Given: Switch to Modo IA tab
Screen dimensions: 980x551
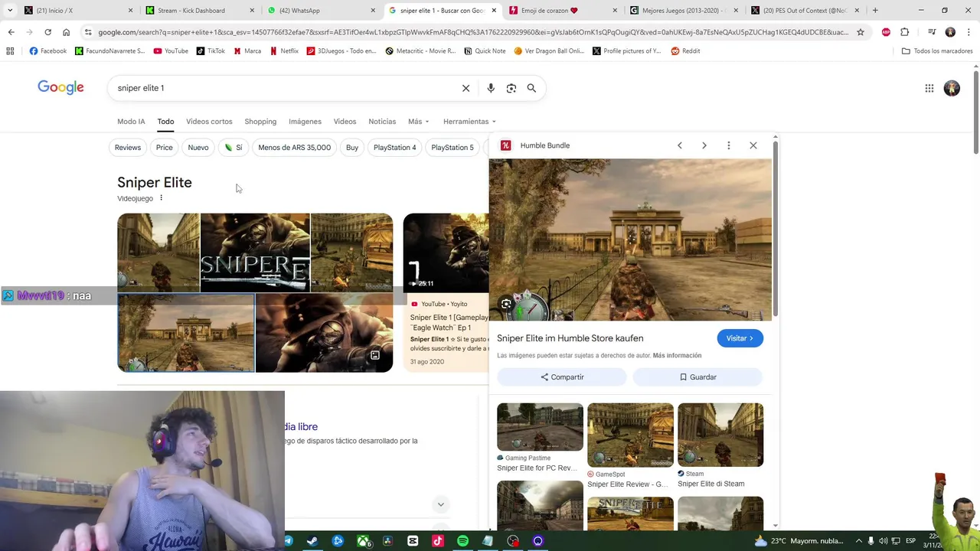Looking at the screenshot, I should coord(131,122).
